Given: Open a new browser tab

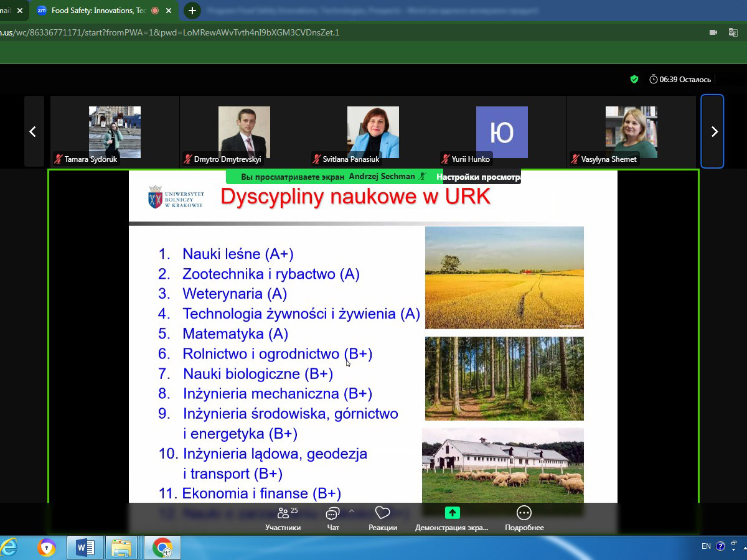Looking at the screenshot, I should pyautogui.click(x=193, y=11).
